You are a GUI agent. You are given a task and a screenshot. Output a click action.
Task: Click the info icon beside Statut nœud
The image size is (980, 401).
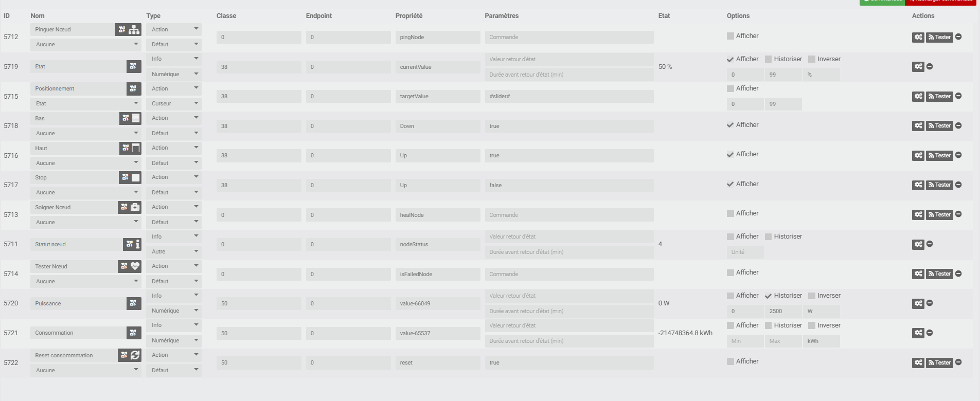(137, 244)
